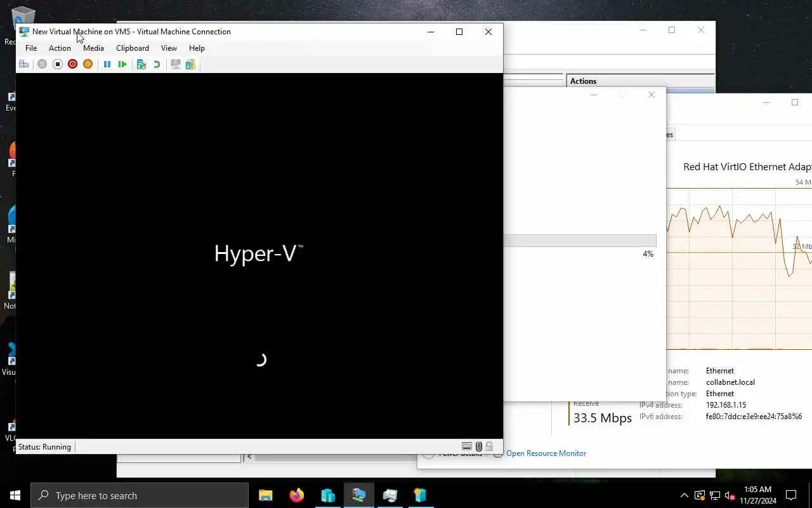This screenshot has height=508, width=812.
Task: Open File Explorer from the taskbar
Action: 265,495
